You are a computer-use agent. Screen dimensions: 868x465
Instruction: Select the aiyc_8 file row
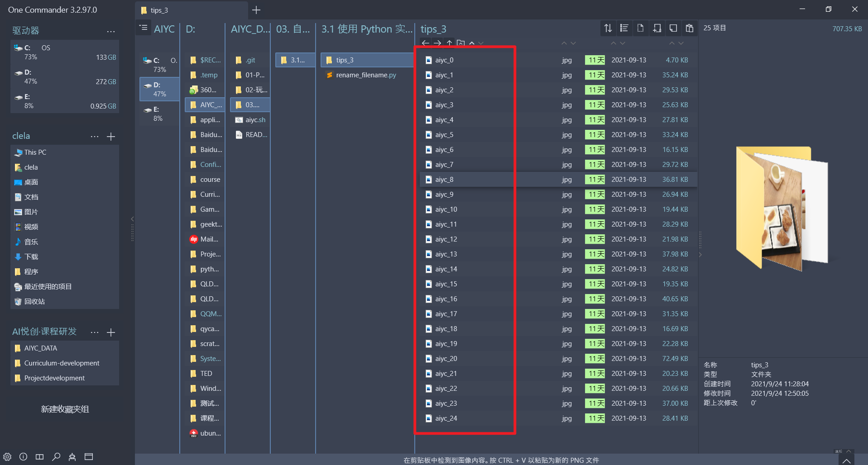(558, 180)
